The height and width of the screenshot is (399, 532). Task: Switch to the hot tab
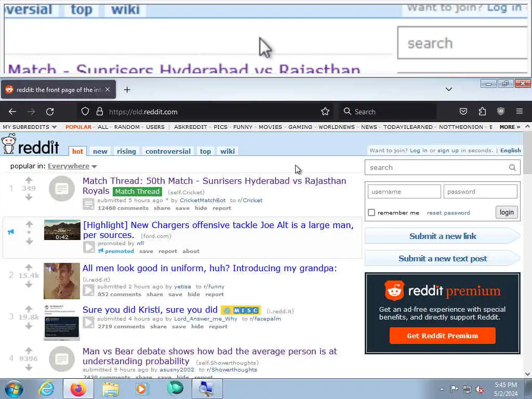[77, 151]
